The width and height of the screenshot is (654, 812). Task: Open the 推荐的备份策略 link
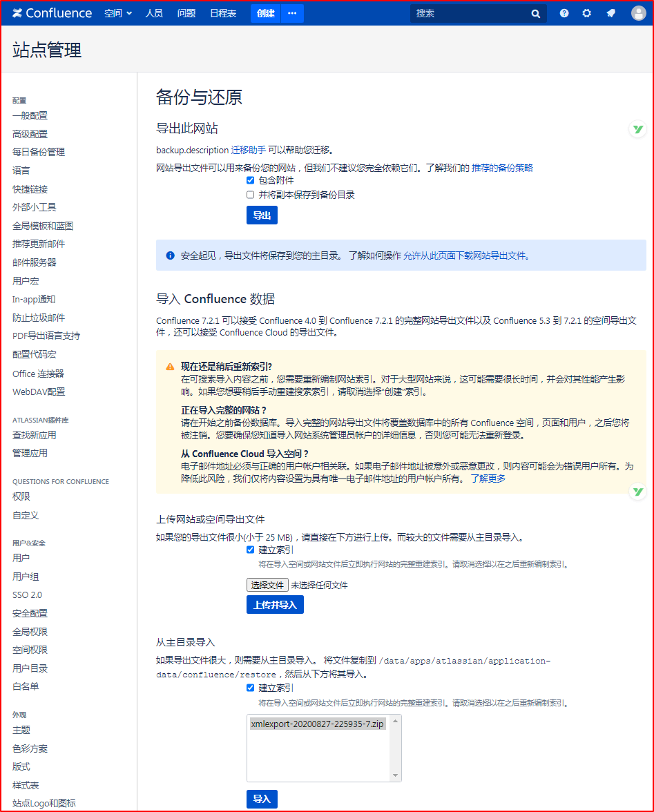pyautogui.click(x=502, y=168)
